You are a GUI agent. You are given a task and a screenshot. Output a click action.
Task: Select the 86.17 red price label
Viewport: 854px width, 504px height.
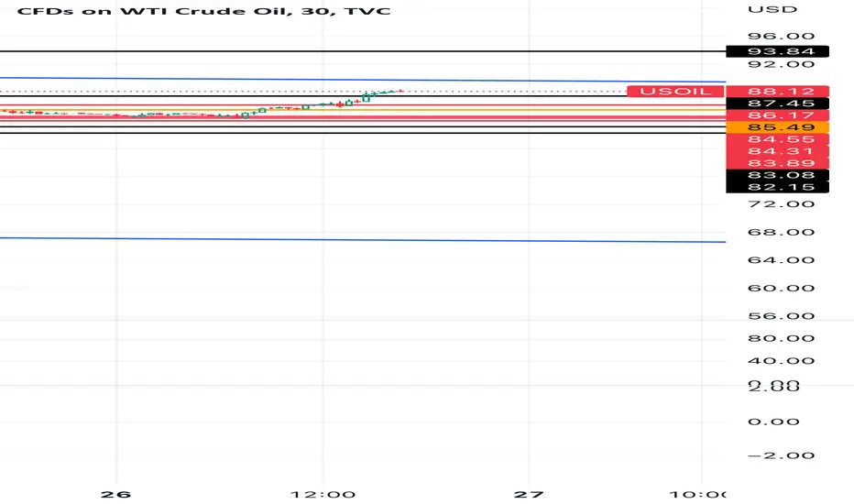778,115
